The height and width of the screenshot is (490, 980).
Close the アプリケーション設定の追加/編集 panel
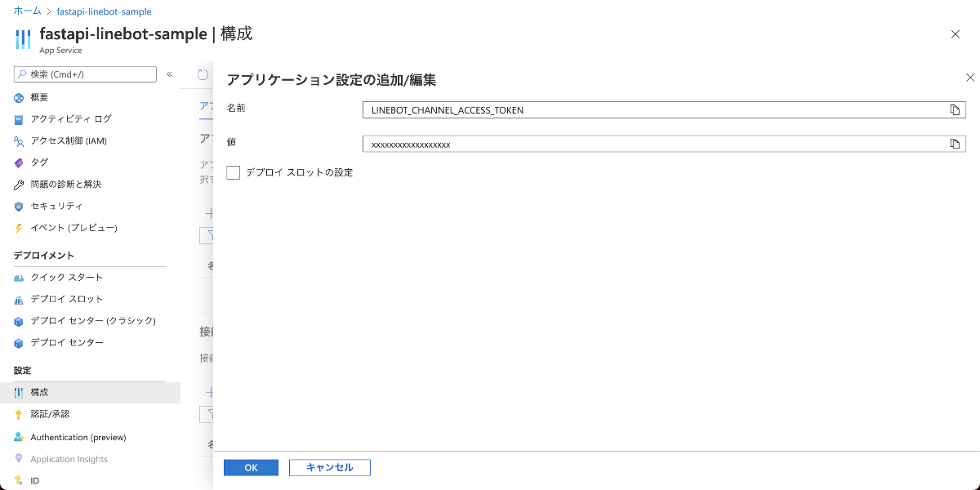970,78
